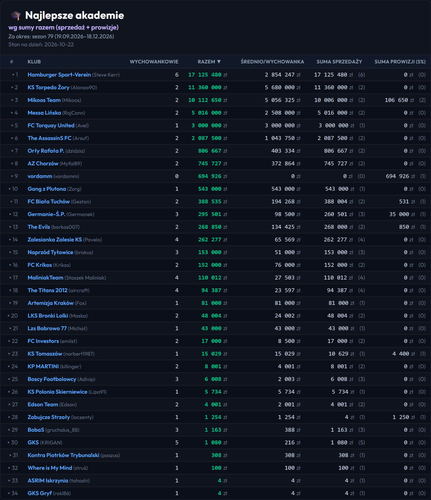Open the Maliniak Team club link
Image resolution: width=431 pixels, height=500 pixels.
click(45, 277)
